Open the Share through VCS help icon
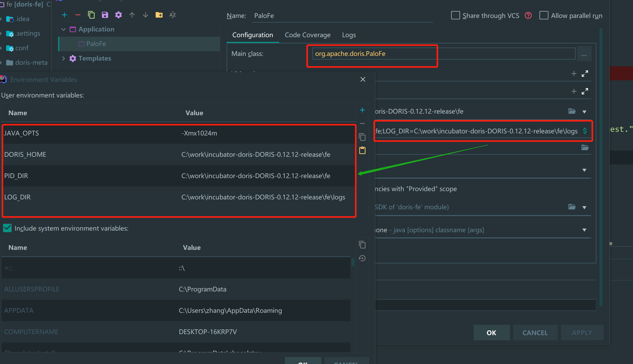Image resolution: width=633 pixels, height=364 pixels. (528, 16)
